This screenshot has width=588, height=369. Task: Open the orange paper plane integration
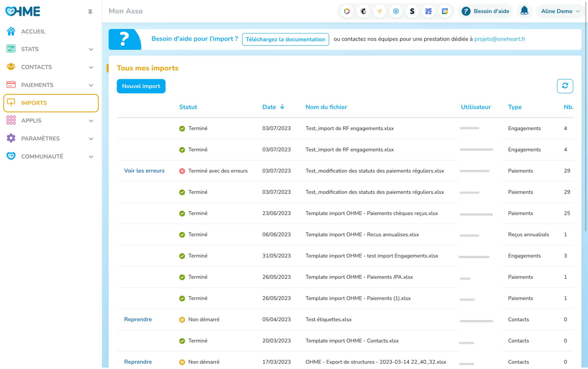(379, 11)
